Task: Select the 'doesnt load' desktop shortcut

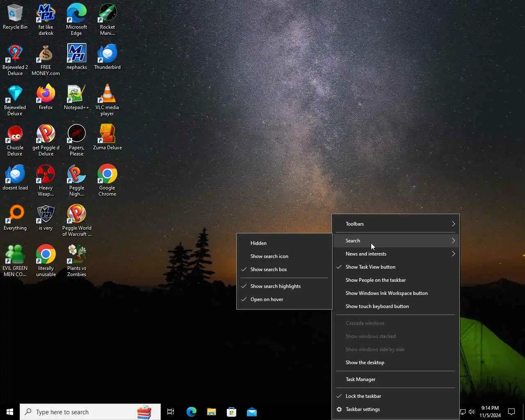Action: coord(15,178)
